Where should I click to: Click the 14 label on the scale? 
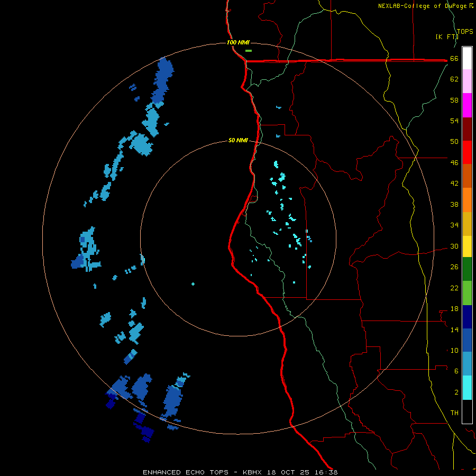pyautogui.click(x=454, y=329)
